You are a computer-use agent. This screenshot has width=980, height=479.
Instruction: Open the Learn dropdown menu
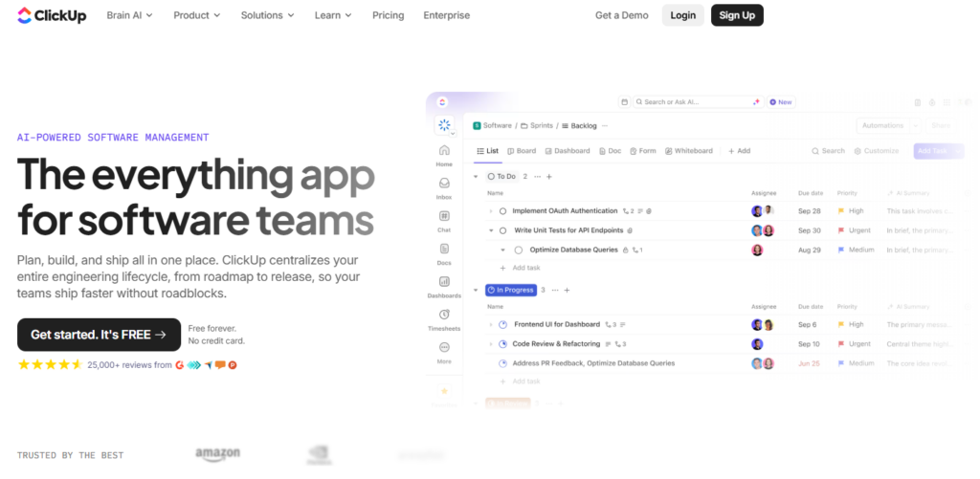(333, 15)
